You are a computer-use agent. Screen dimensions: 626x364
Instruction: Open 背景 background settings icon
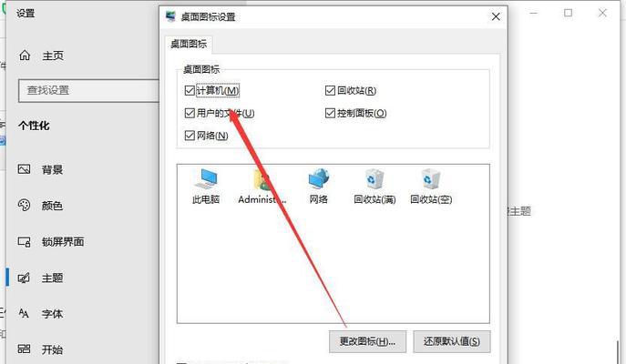coord(24,169)
